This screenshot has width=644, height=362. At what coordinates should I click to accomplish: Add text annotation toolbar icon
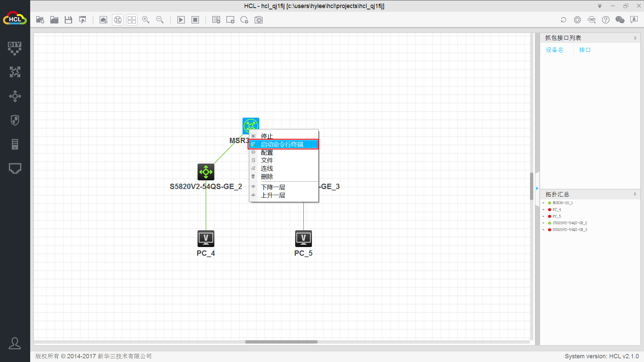[216, 20]
